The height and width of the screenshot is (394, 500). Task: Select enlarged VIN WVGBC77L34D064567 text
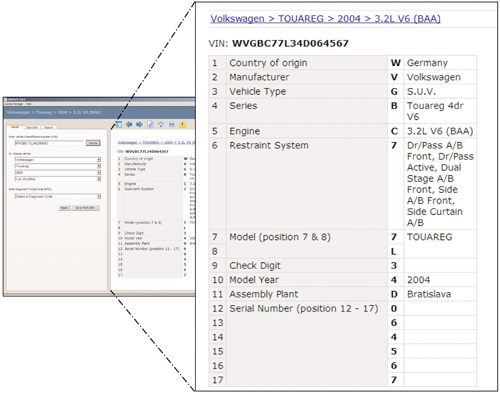click(290, 43)
